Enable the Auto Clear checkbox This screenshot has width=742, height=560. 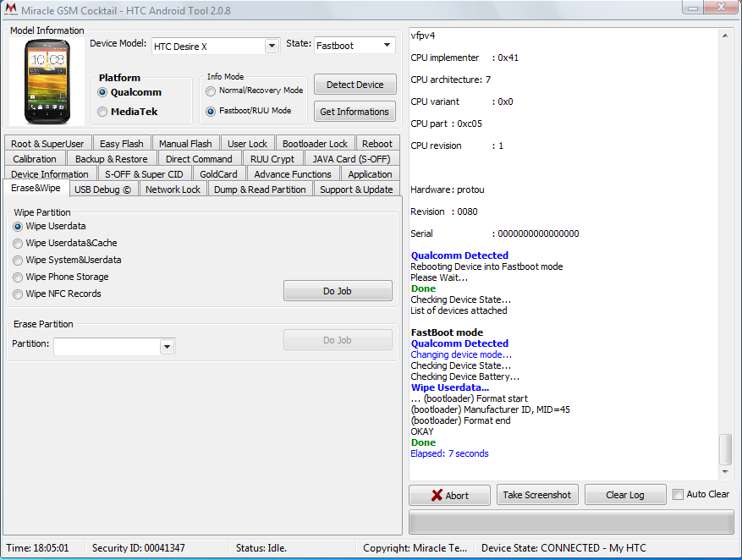click(x=678, y=495)
